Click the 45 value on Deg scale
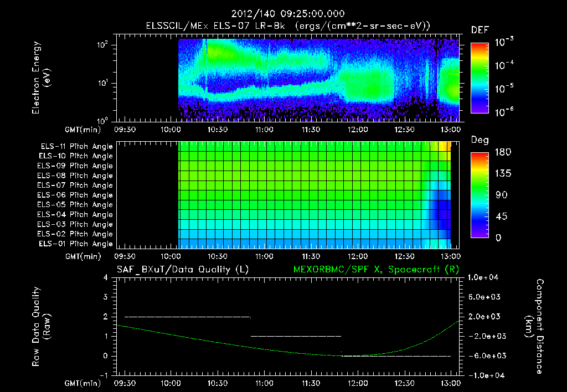Image resolution: width=567 pixels, height=392 pixels. (501, 216)
